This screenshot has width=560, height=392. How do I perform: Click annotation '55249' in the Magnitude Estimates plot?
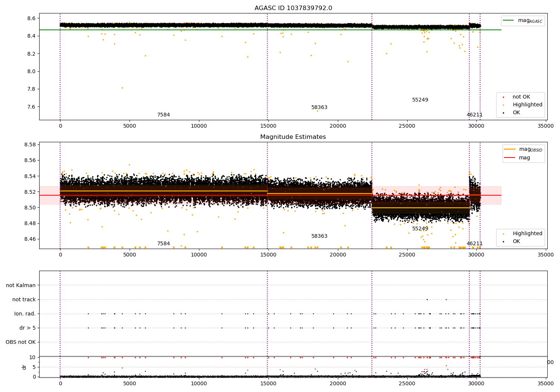[x=420, y=229]
